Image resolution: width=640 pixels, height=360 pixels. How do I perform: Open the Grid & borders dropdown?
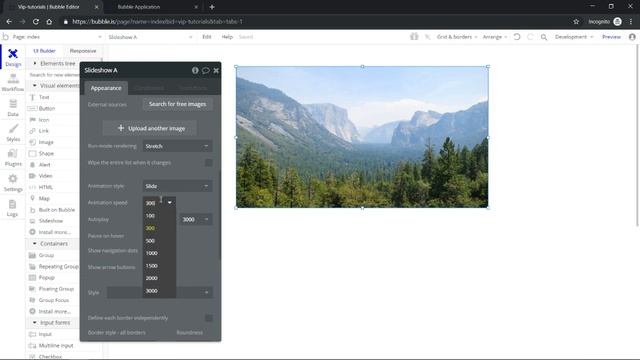457,37
